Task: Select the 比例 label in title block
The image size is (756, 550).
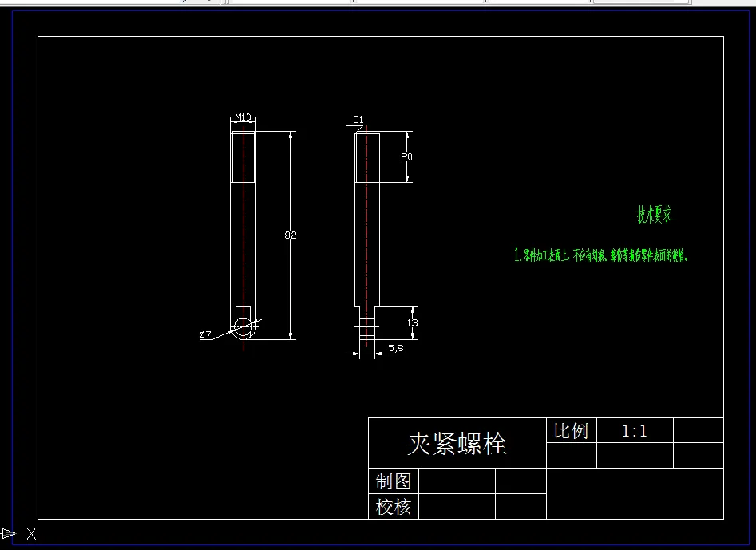Action: pos(571,431)
